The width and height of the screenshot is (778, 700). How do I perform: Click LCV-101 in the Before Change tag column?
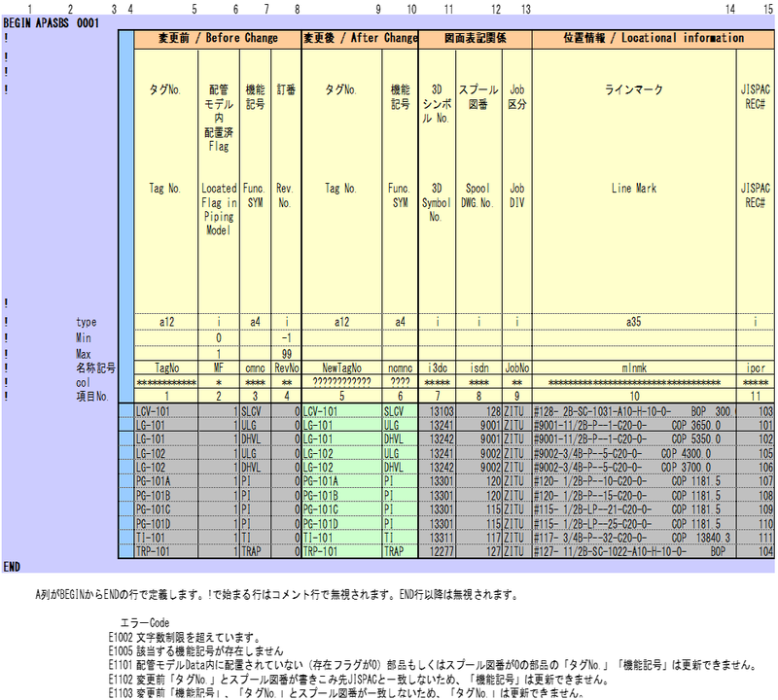(154, 411)
